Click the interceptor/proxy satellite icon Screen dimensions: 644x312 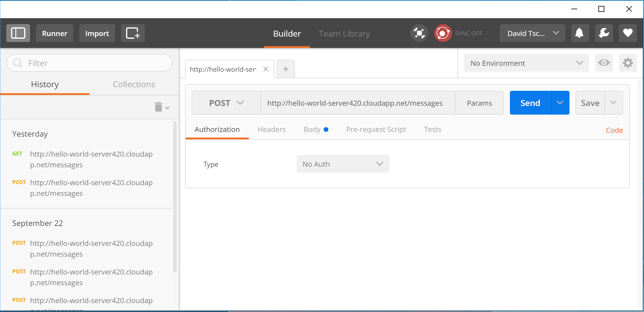click(419, 33)
